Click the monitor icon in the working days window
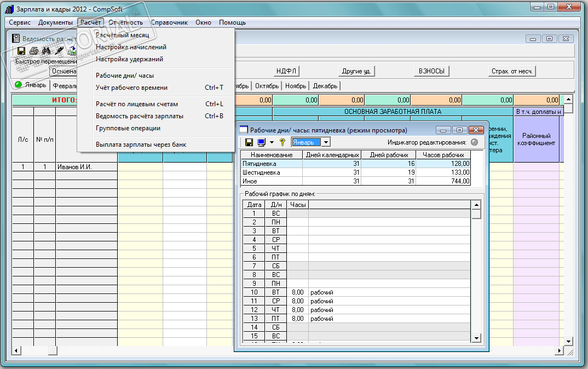Viewport: 588px width, 369px height. (261, 142)
